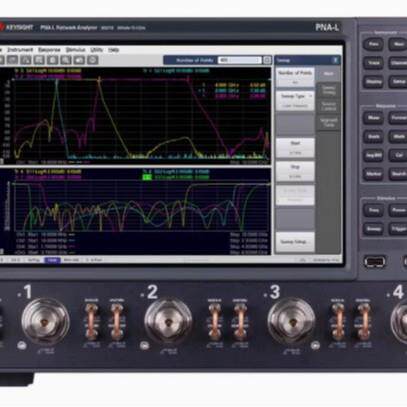407x407 pixels.
Task: Close the Sweep softkey panel with the X icon
Action: (x=335, y=60)
